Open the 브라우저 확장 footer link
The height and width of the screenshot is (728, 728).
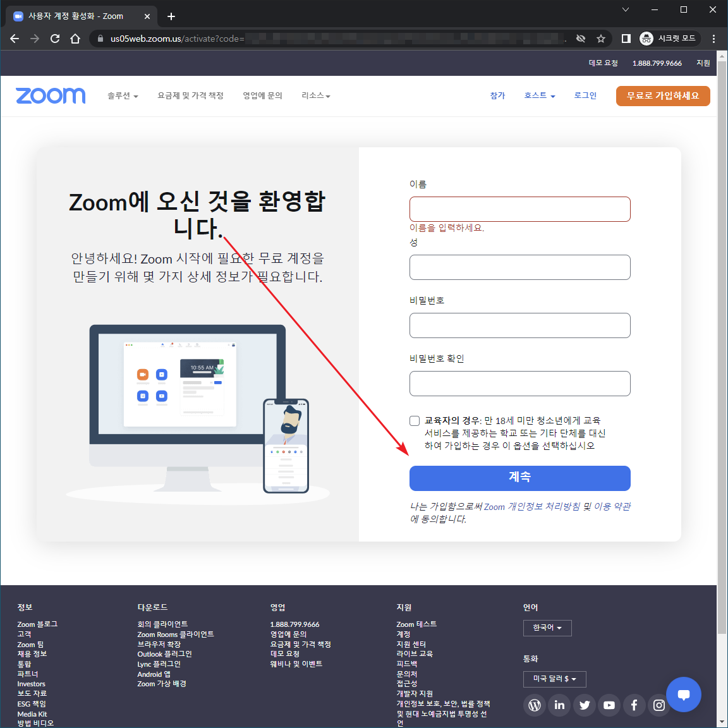[159, 645]
